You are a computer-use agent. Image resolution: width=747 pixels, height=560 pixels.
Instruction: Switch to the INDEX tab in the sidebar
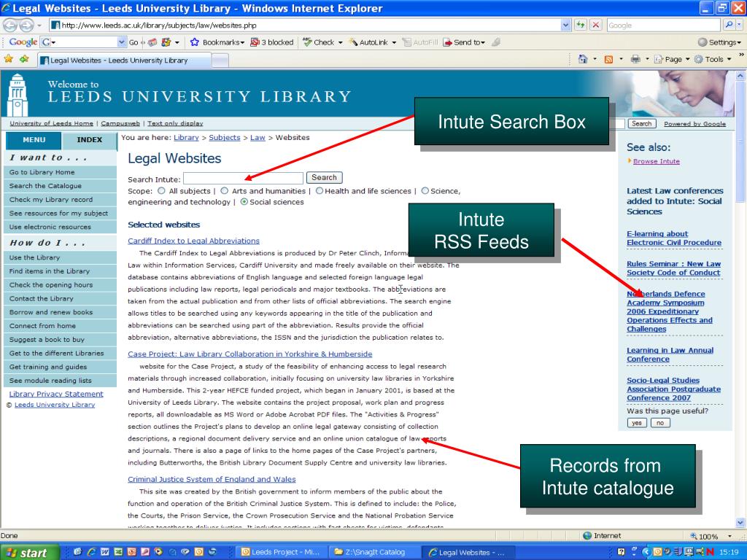(90, 140)
